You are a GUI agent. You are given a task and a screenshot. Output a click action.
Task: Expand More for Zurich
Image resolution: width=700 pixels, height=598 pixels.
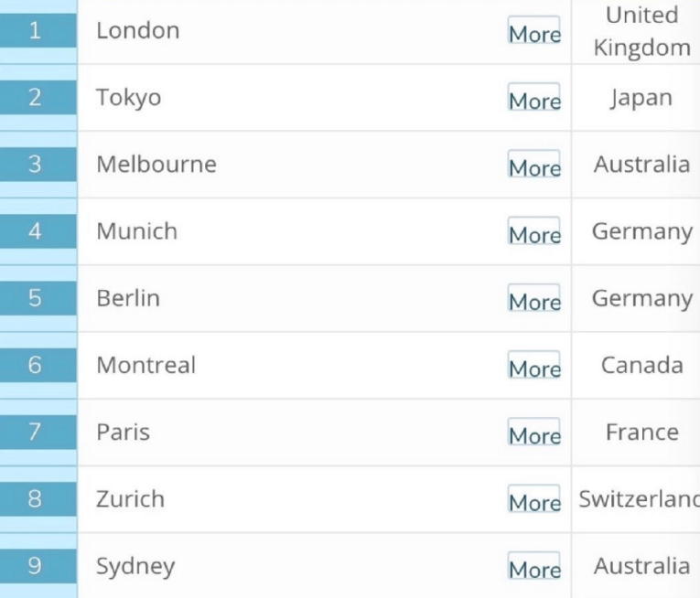[x=534, y=501]
